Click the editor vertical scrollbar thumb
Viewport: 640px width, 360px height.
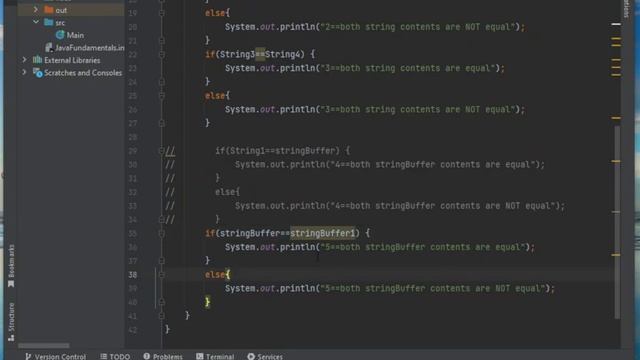(x=617, y=222)
